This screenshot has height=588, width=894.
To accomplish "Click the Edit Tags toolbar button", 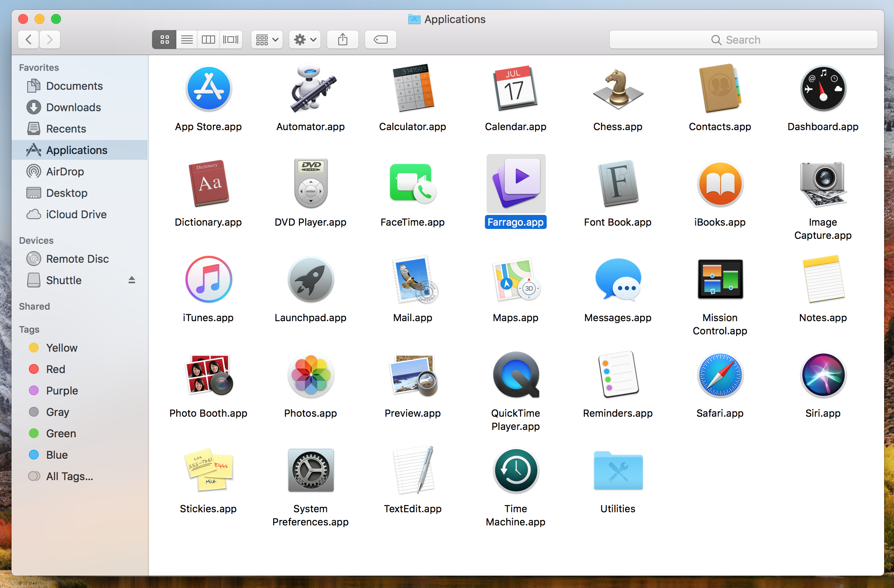I will 381,40.
